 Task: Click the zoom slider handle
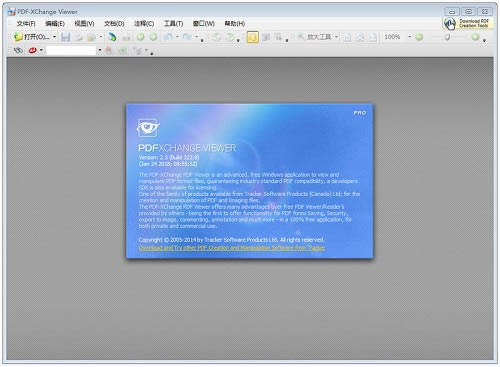[447, 37]
